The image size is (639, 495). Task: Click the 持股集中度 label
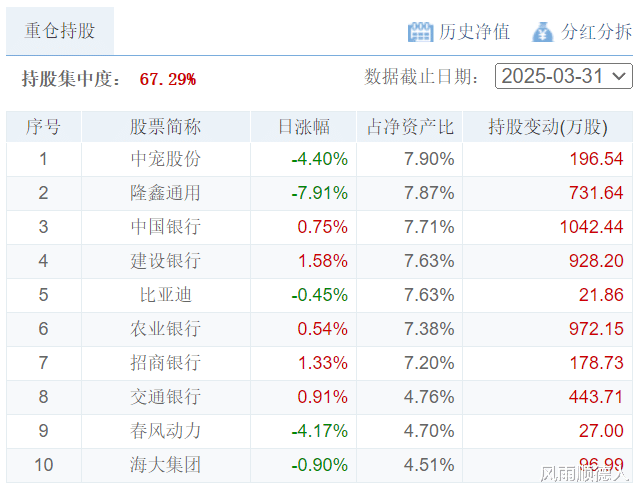pyautogui.click(x=71, y=79)
